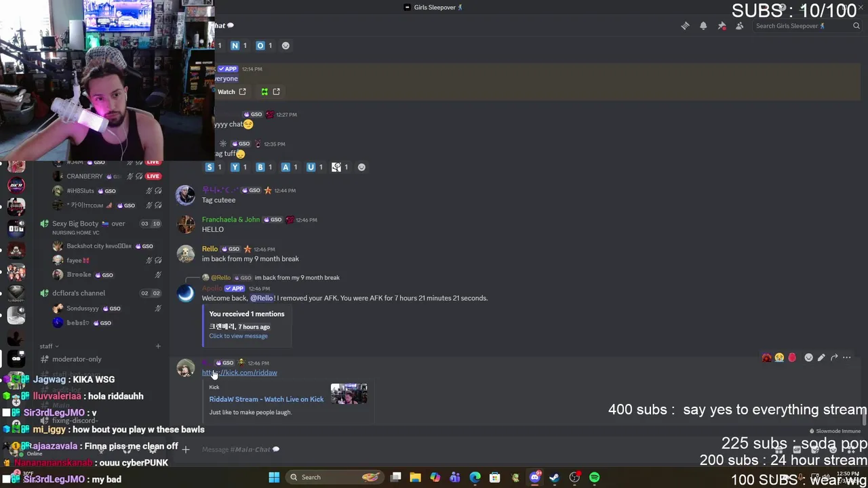
Task: Click the N letter reaction
Action: pos(239,45)
